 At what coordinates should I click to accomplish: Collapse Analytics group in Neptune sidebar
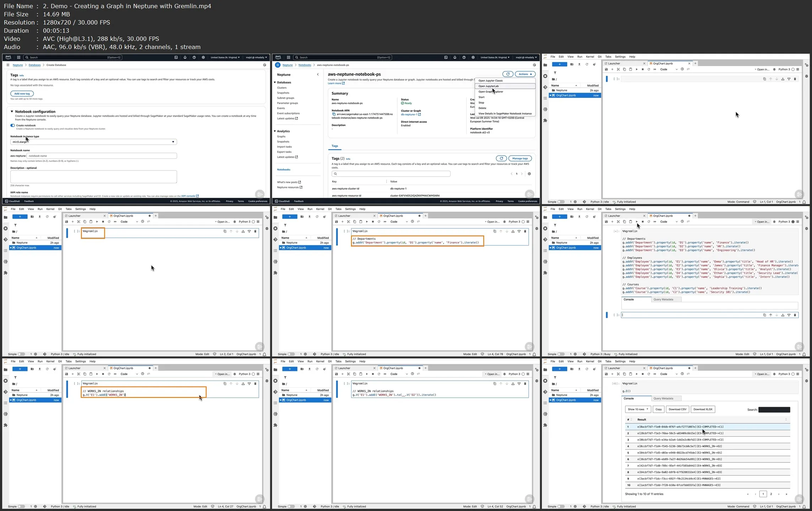tap(275, 131)
